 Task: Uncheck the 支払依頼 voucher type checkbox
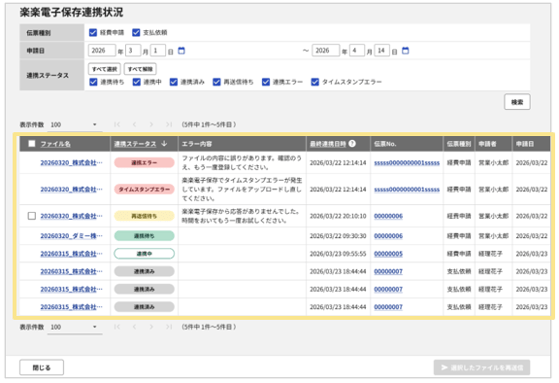pos(136,32)
